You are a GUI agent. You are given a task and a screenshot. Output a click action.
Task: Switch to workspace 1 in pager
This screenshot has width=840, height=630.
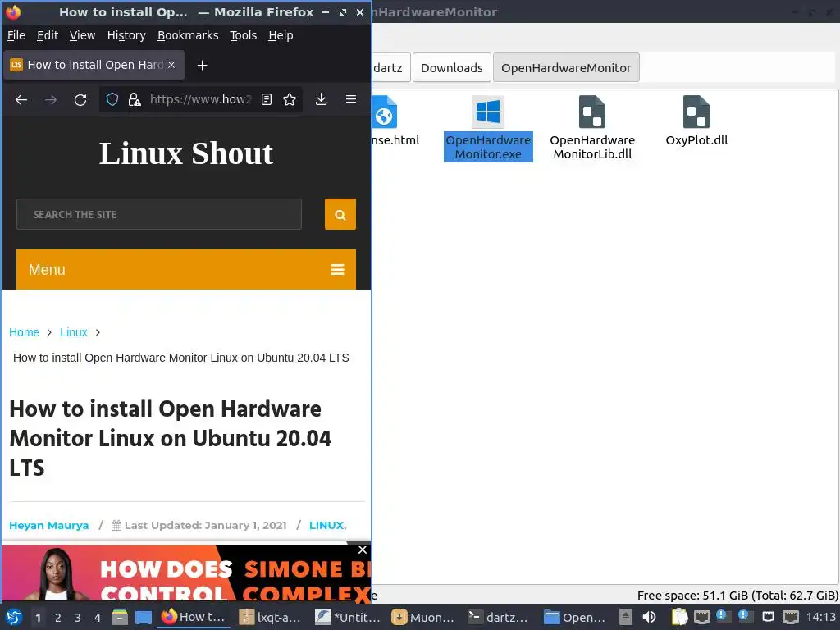coord(38,618)
